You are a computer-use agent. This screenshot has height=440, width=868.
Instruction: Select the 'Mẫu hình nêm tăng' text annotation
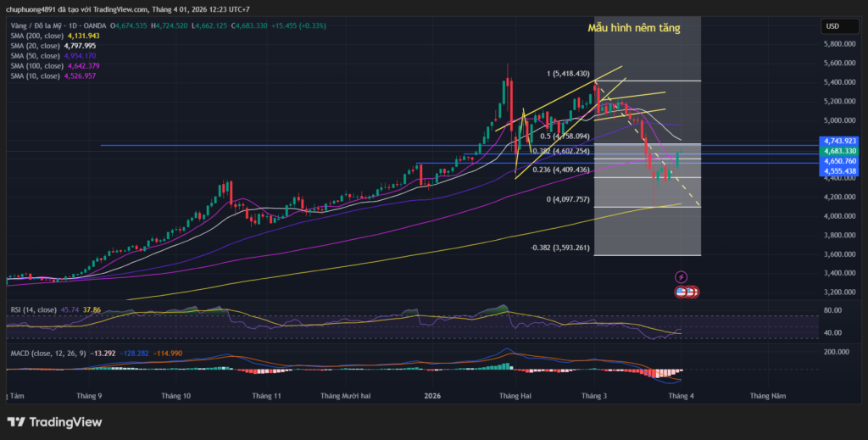pyautogui.click(x=633, y=28)
